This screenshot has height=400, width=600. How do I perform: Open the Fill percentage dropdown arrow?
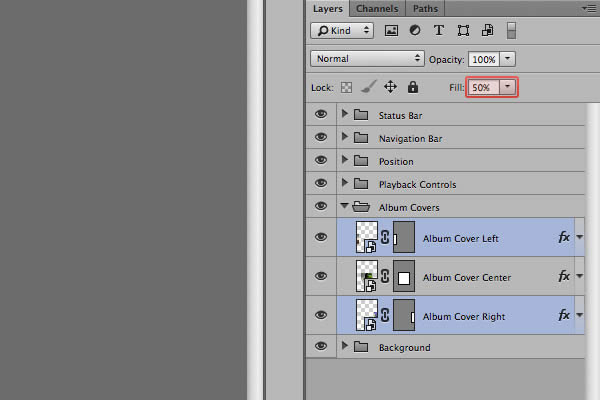click(x=507, y=88)
